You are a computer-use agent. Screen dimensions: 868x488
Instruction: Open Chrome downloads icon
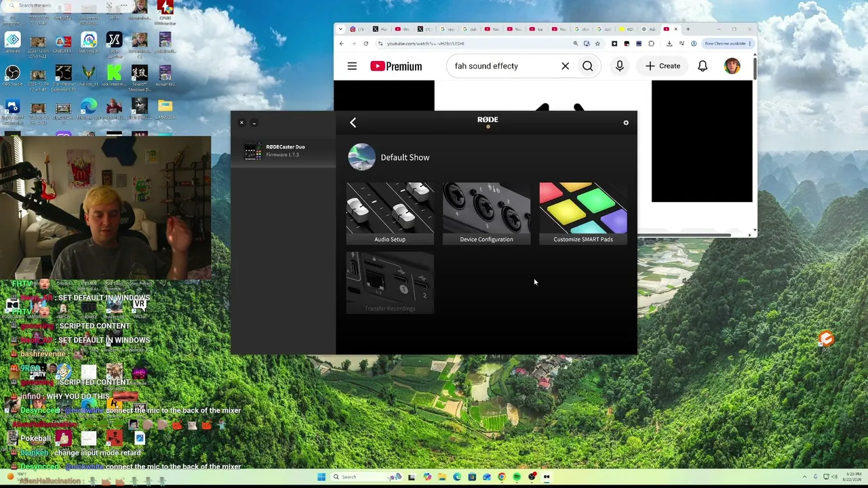(x=669, y=43)
